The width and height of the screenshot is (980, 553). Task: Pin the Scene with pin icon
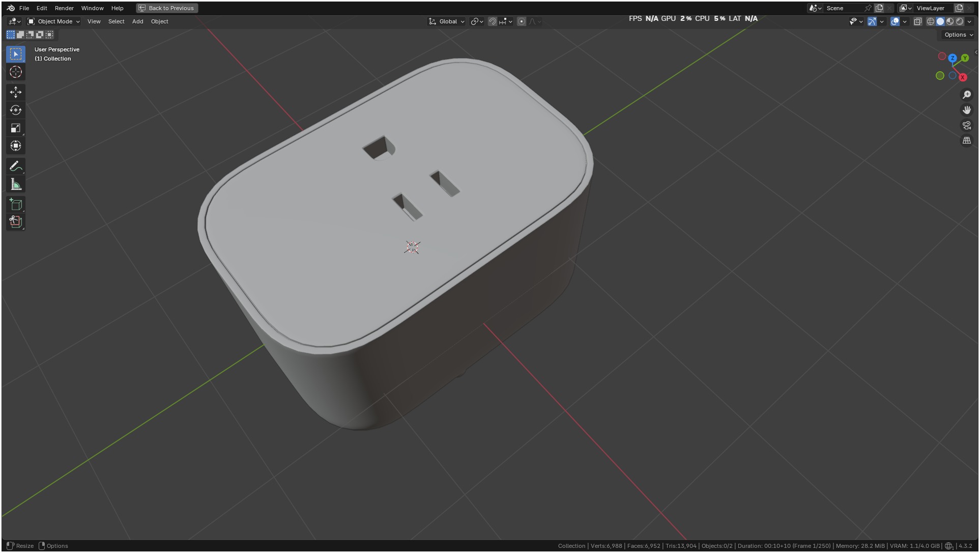pyautogui.click(x=868, y=8)
